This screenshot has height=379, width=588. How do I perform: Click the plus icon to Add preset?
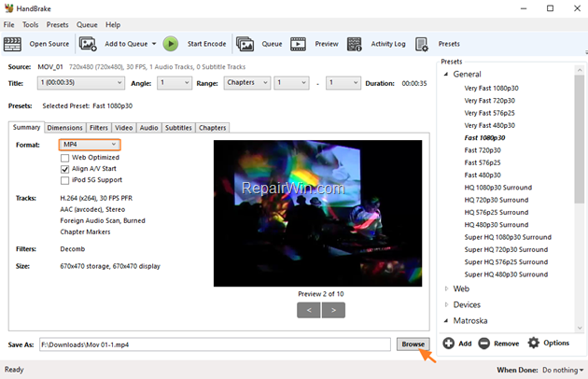click(x=449, y=343)
